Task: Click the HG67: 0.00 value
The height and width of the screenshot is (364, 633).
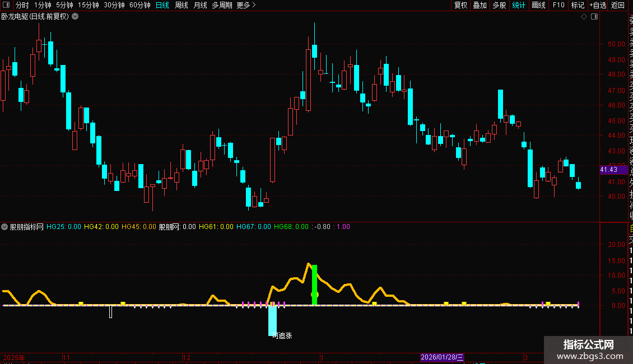Action: coord(254,227)
